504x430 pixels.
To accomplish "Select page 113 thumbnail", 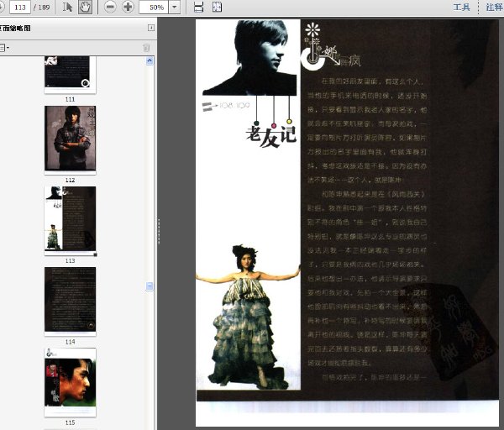I will tap(70, 219).
